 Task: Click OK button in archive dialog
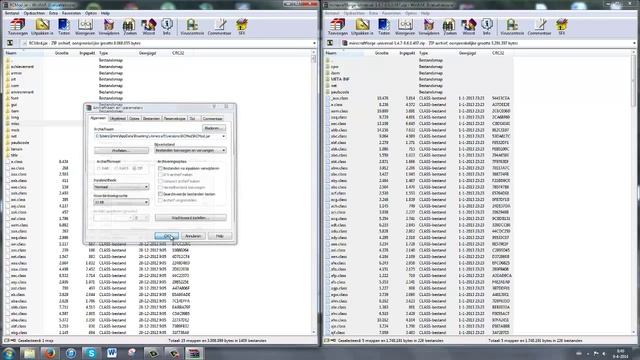tap(167, 236)
